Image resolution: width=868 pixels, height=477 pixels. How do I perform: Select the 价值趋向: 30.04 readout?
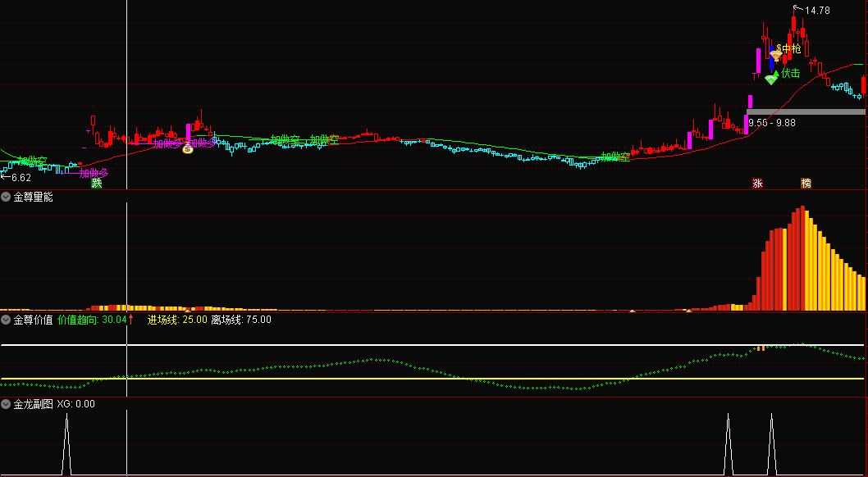pyautogui.click(x=92, y=319)
